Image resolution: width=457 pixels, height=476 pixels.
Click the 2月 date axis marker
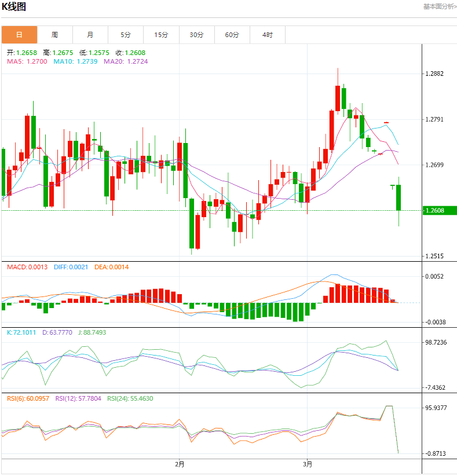click(180, 464)
